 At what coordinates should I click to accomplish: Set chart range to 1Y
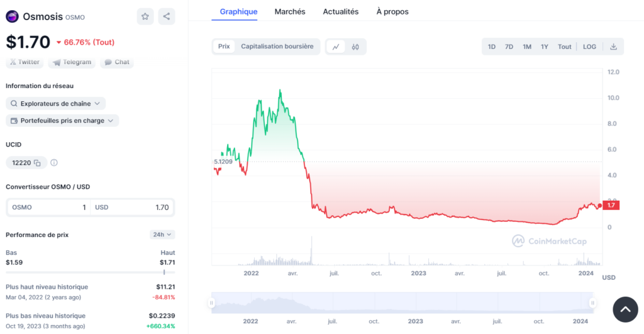[x=545, y=47]
